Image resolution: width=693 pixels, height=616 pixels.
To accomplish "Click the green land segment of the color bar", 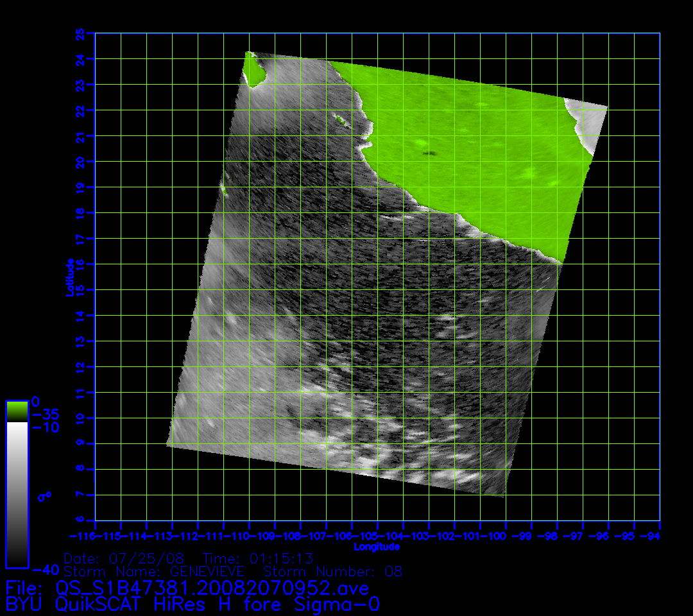I will 17,411.
